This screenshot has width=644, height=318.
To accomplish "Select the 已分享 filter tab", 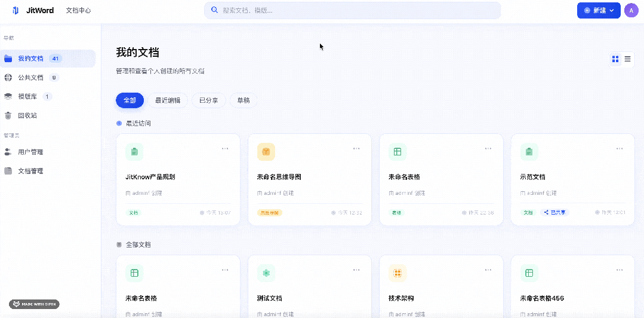I will [x=209, y=100].
